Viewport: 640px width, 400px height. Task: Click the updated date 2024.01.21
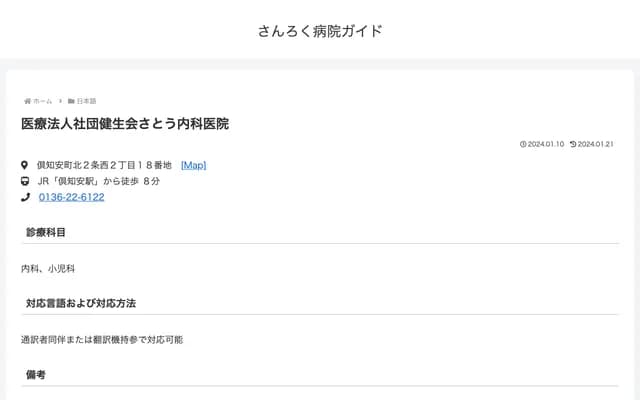(x=596, y=144)
